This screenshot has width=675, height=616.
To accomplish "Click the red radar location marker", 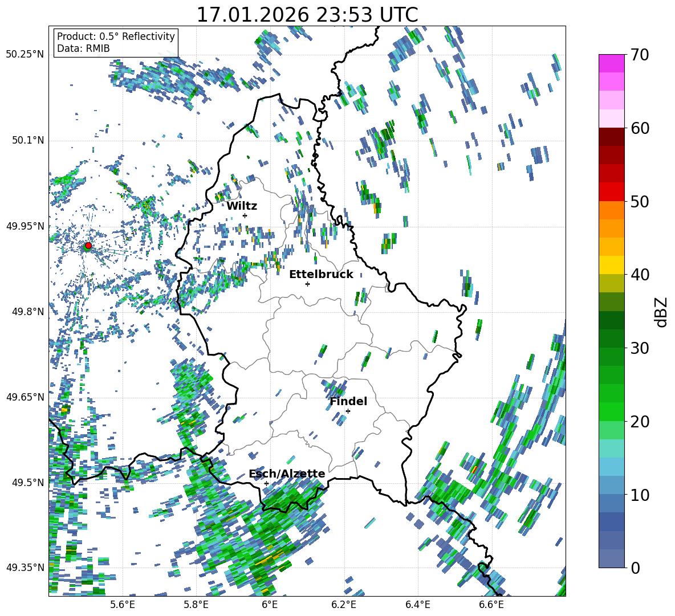I will click(88, 246).
